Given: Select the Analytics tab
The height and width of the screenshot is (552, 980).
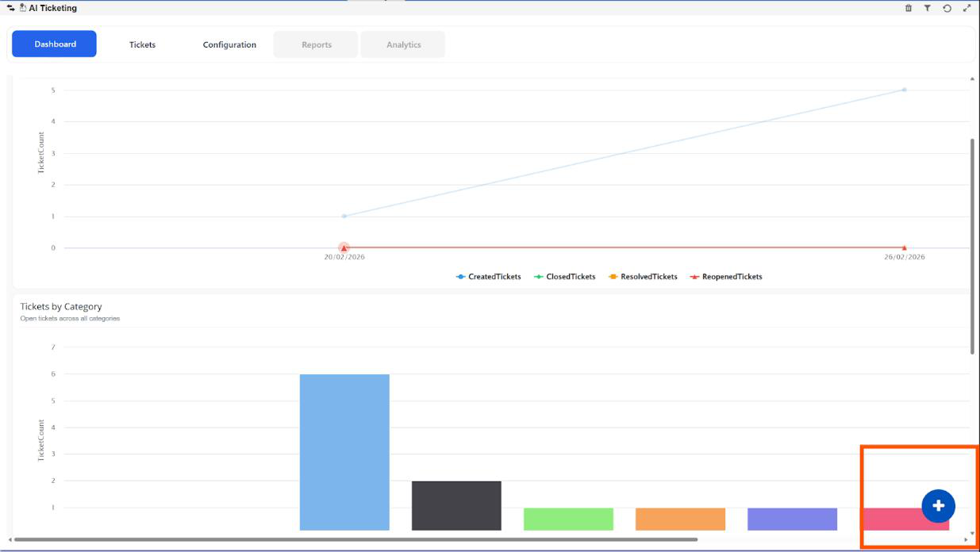Looking at the screenshot, I should tap(403, 44).
